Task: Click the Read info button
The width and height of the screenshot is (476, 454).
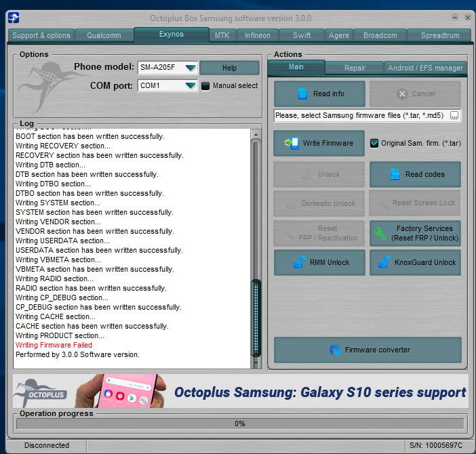Action: coord(319,94)
